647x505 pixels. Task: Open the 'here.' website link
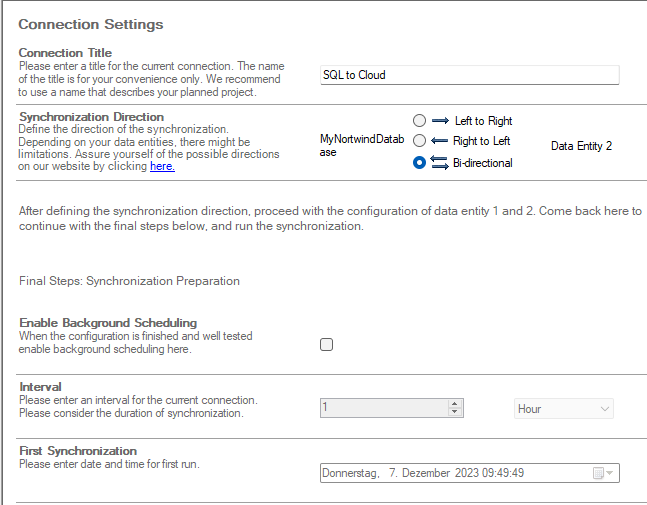coord(162,166)
